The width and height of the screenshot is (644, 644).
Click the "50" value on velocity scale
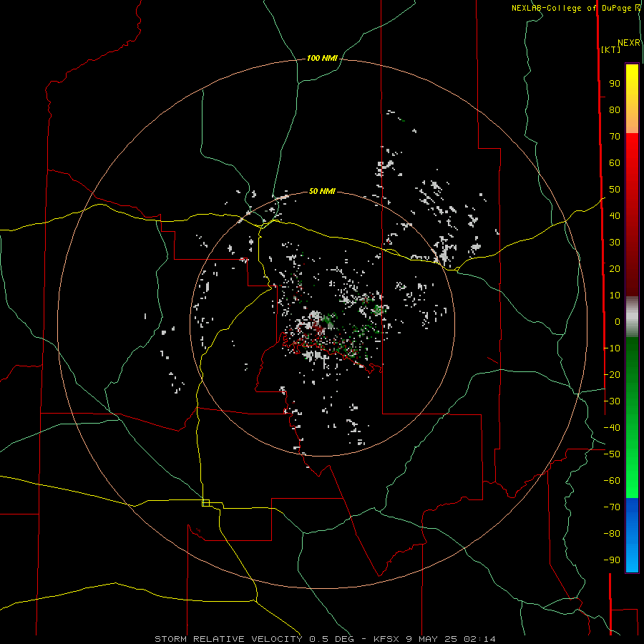(x=615, y=190)
